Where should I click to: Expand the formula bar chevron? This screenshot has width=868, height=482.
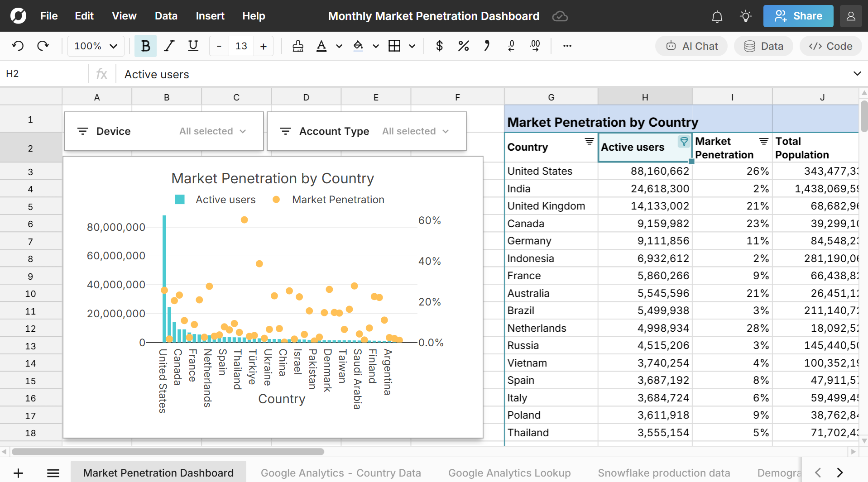coord(857,74)
